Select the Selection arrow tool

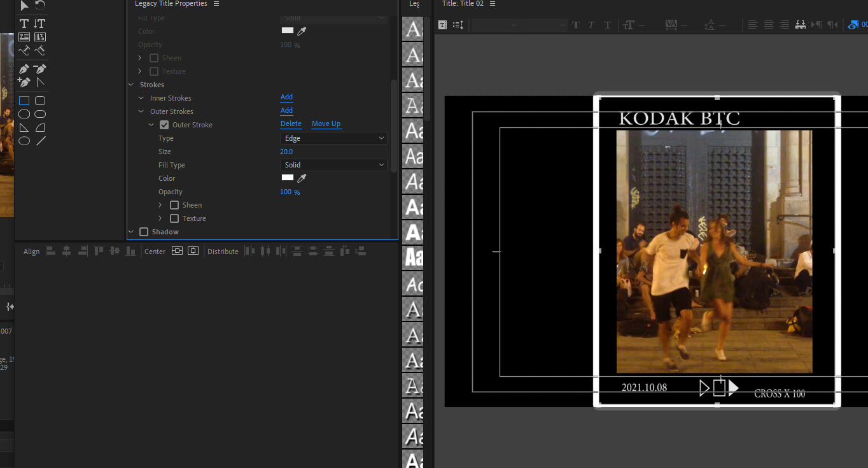tap(24, 6)
